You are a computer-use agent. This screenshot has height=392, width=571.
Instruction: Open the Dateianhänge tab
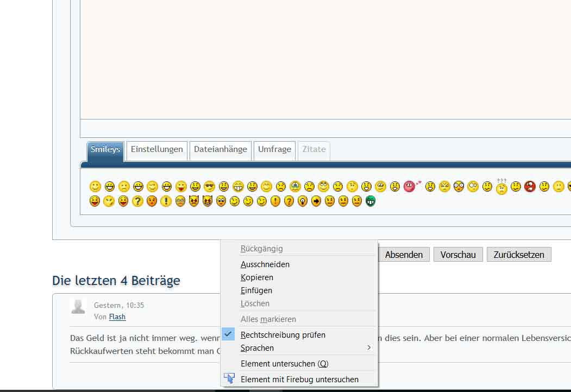[220, 150]
